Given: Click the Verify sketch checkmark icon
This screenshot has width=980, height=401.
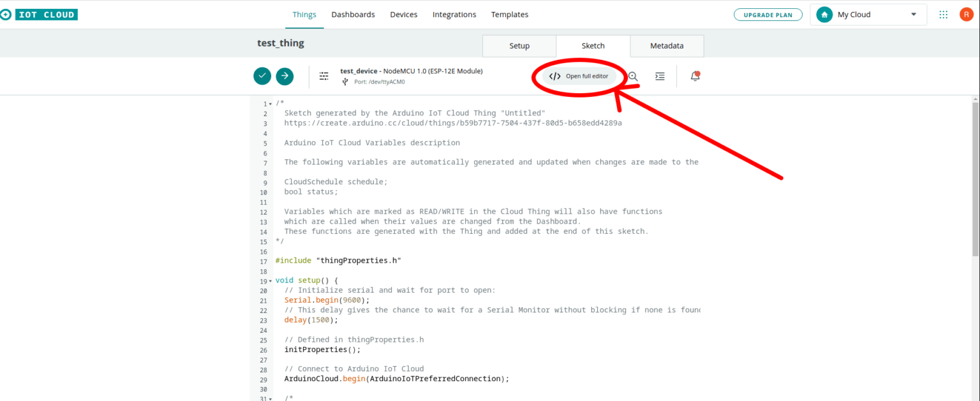Looking at the screenshot, I should pyautogui.click(x=262, y=76).
